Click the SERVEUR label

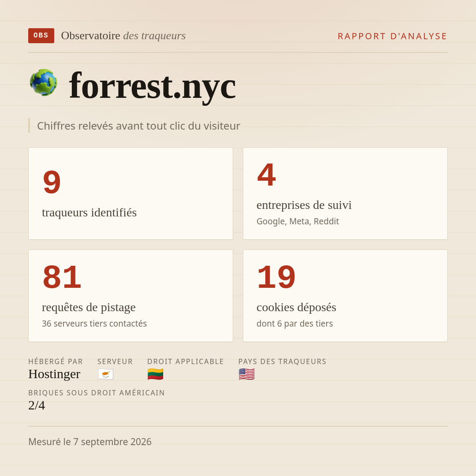pos(115,361)
